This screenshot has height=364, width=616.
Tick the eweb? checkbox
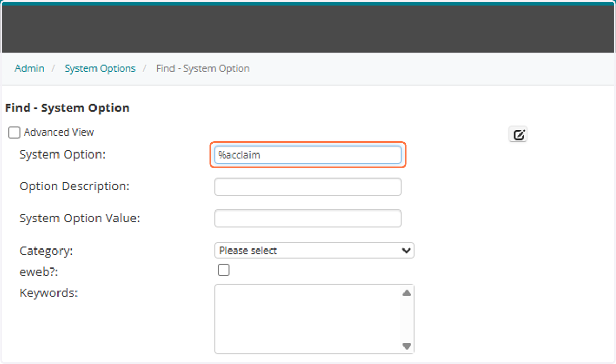coord(224,270)
